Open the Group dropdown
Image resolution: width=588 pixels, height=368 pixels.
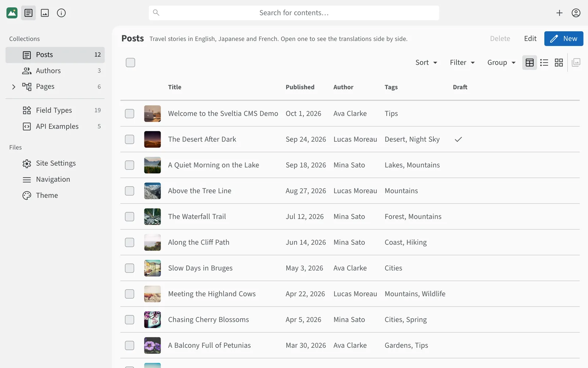(501, 63)
